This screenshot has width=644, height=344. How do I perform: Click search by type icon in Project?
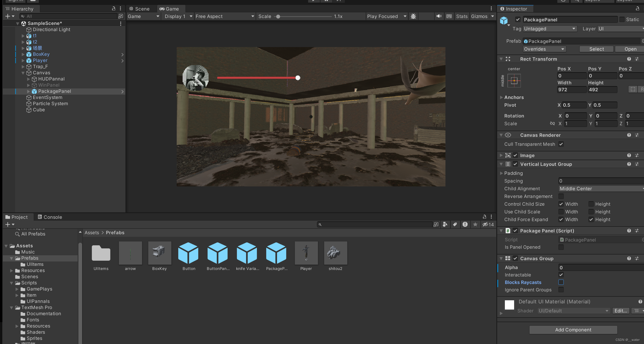tap(445, 224)
